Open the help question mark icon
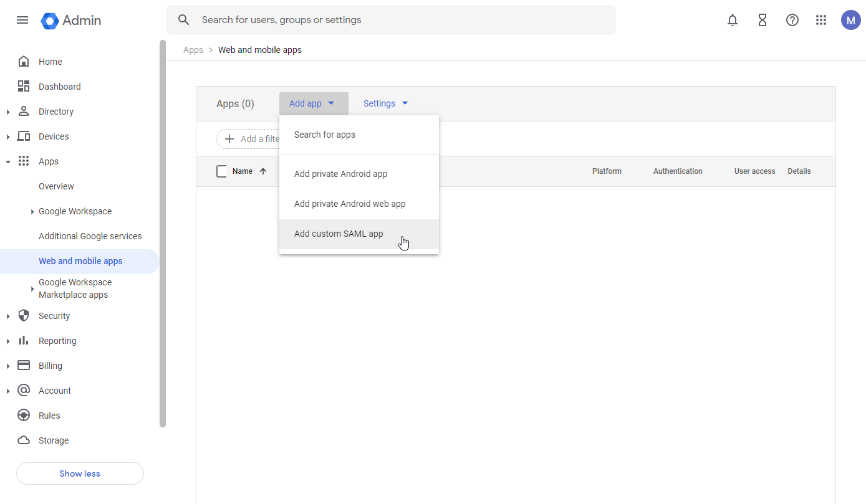This screenshot has height=504, width=866. click(792, 20)
